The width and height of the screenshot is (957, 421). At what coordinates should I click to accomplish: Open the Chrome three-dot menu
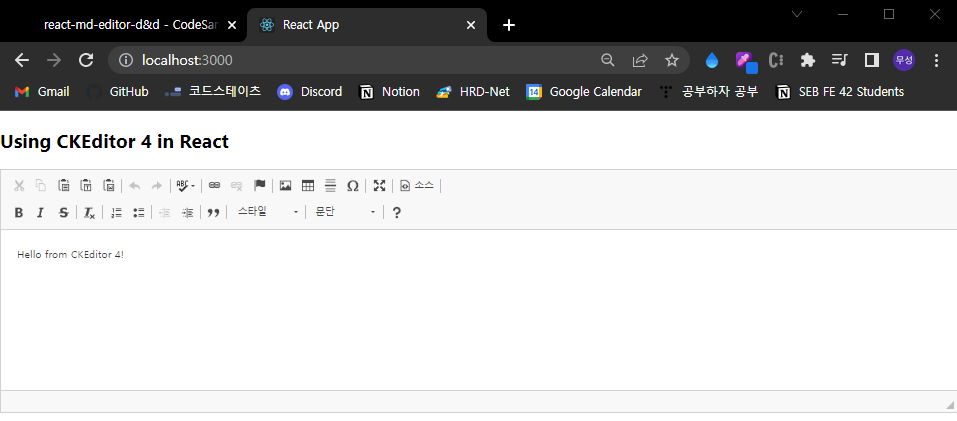point(937,60)
